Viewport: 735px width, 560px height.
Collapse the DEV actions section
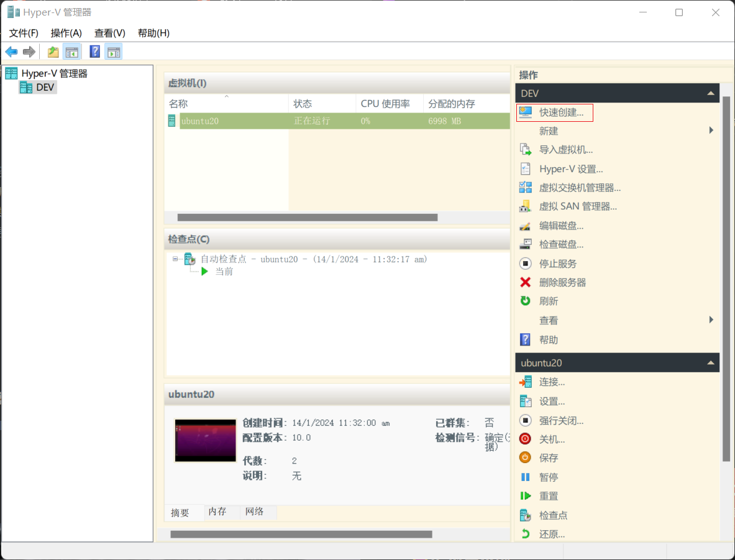click(711, 93)
